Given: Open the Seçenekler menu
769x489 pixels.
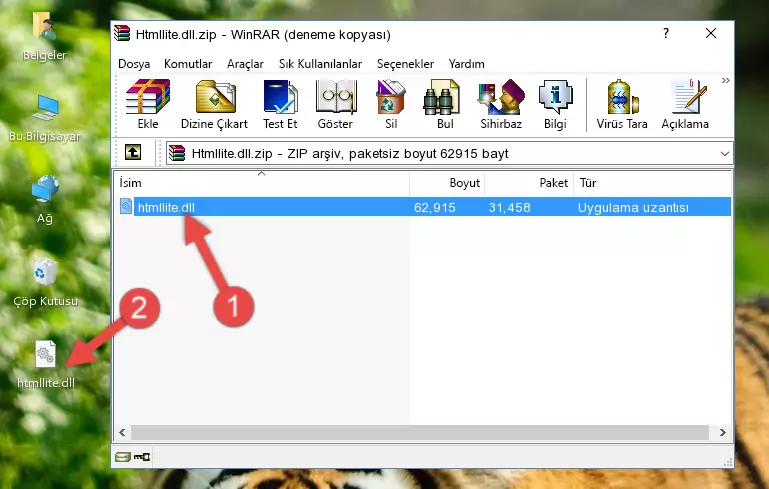Looking at the screenshot, I should [405, 64].
